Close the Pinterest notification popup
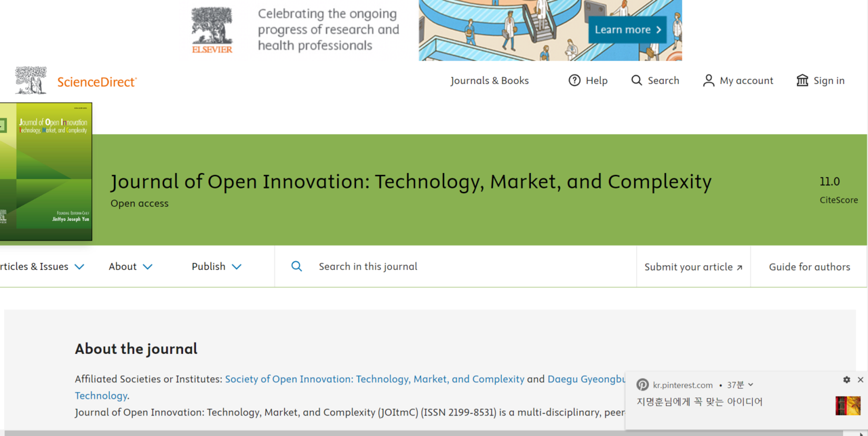868x436 pixels. (861, 380)
